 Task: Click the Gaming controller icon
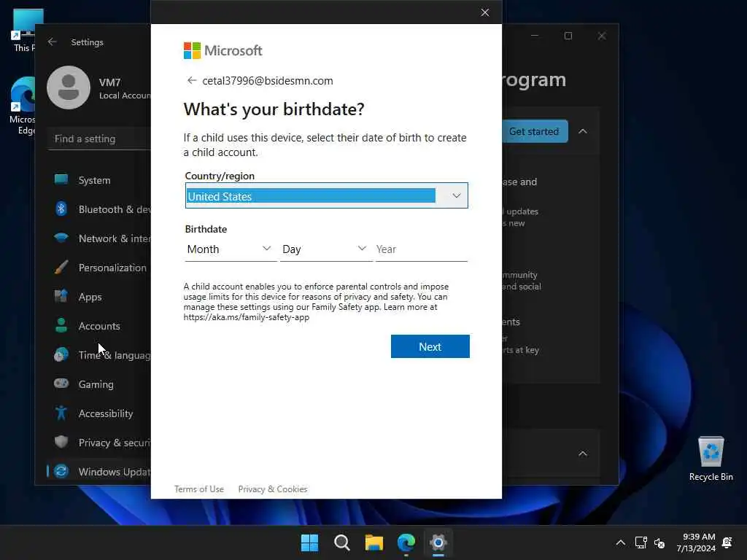pyautogui.click(x=61, y=384)
